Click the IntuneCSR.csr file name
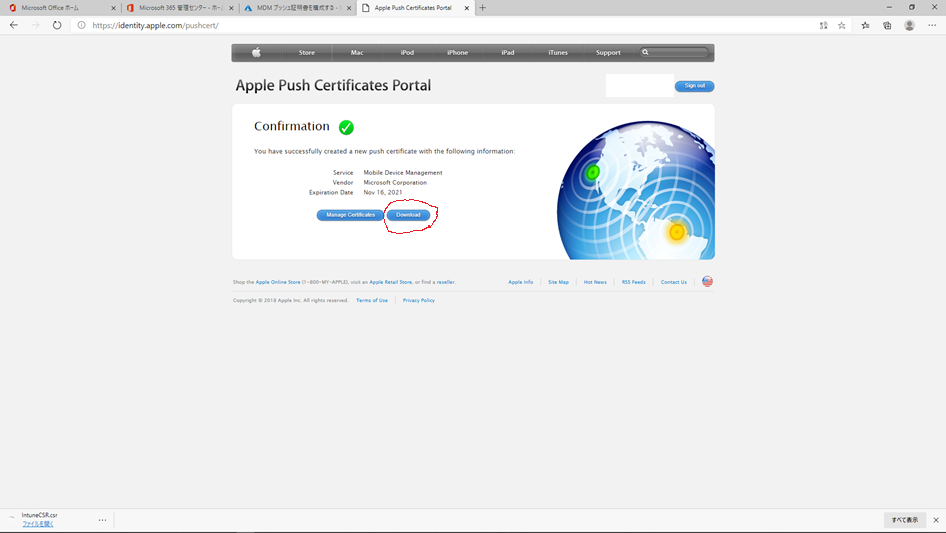Image resolution: width=946 pixels, height=533 pixels. 40,515
